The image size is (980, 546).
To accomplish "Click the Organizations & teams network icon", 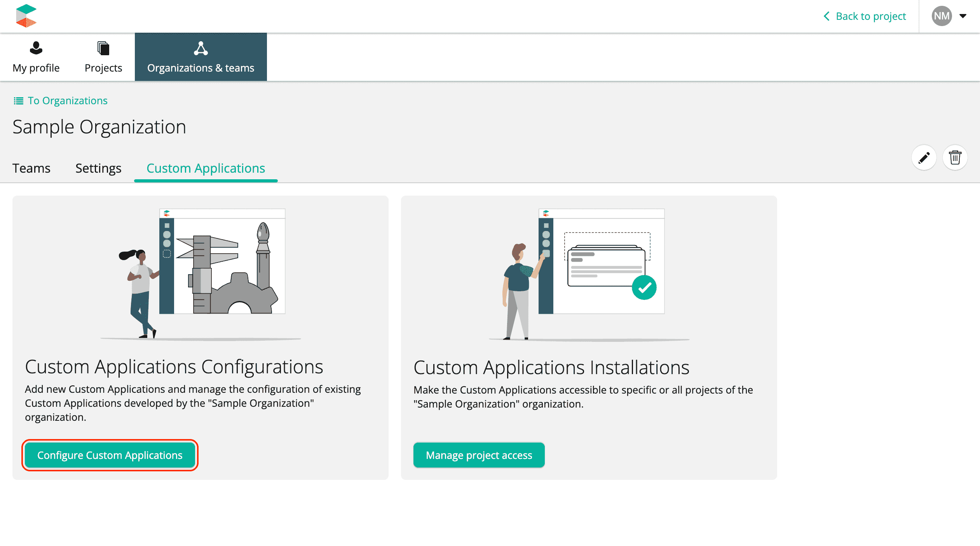I will 201,48.
